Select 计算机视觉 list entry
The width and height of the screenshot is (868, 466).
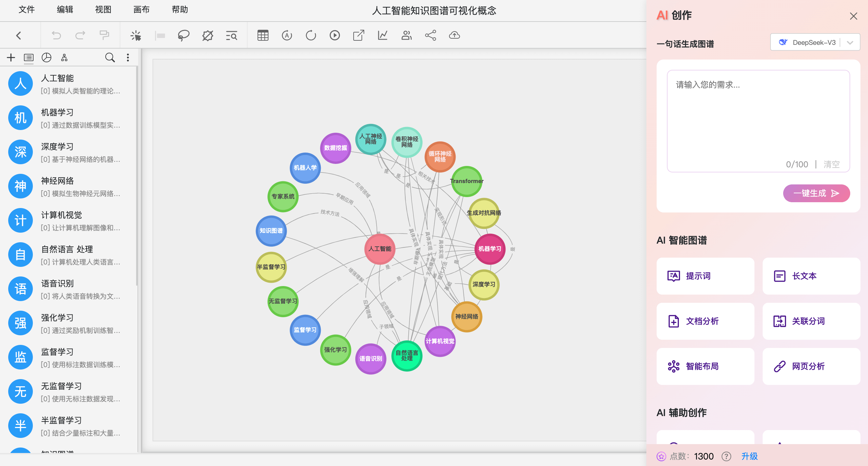coord(68,220)
